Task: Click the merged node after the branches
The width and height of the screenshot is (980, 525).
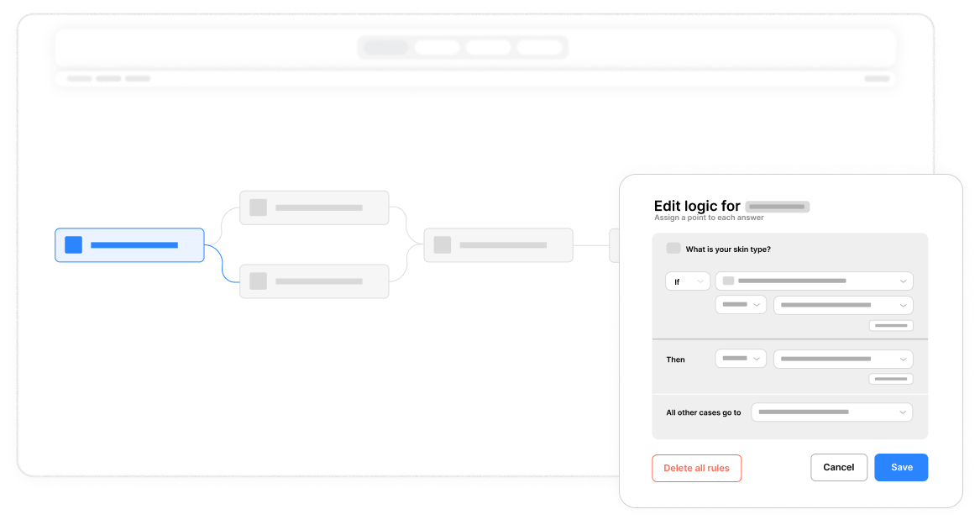Action: point(498,245)
